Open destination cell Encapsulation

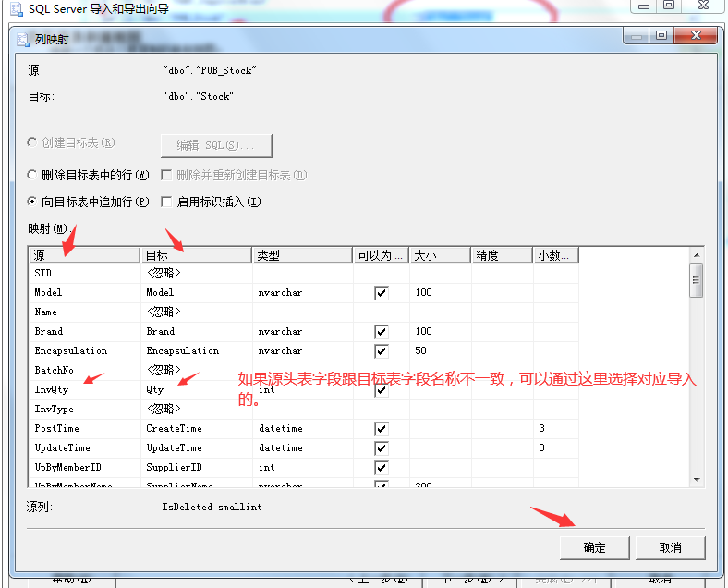[x=196, y=350]
